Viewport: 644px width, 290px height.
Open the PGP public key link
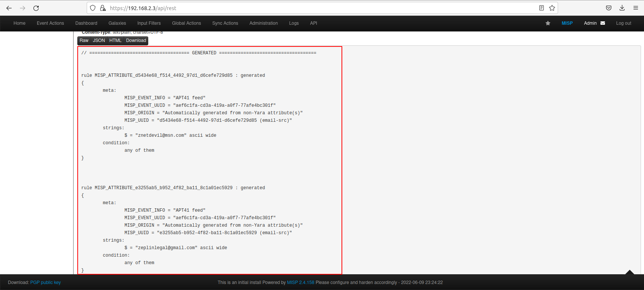(x=45, y=283)
